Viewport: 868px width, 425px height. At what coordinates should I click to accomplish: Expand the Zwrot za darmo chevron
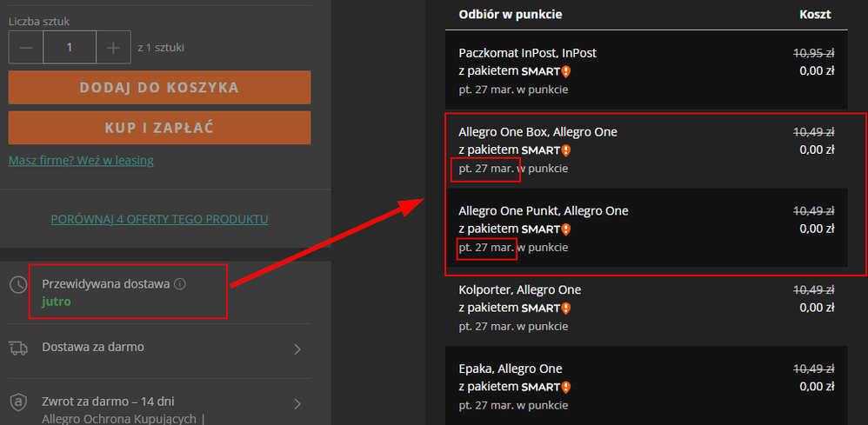point(297,403)
